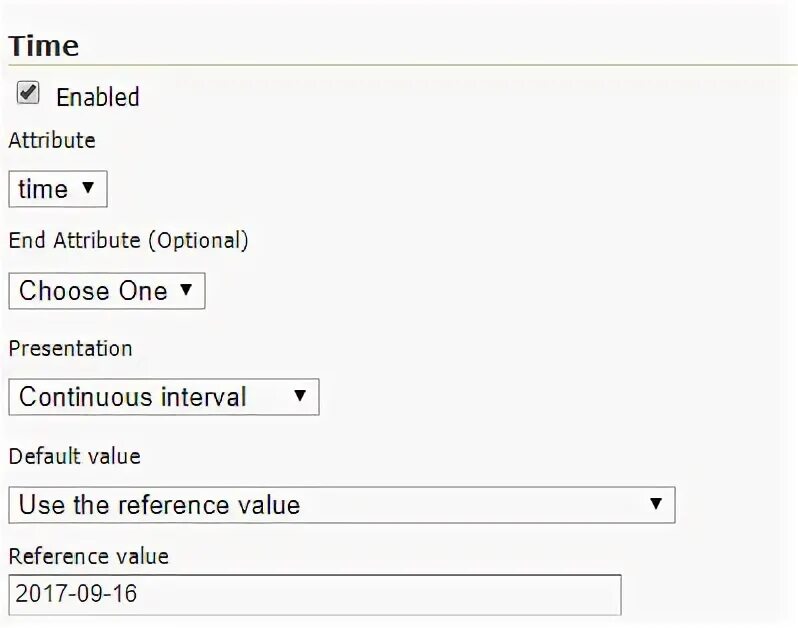Screen dimensions: 798x628
Task: Click the "Default value" field label
Action: [x=74, y=456]
